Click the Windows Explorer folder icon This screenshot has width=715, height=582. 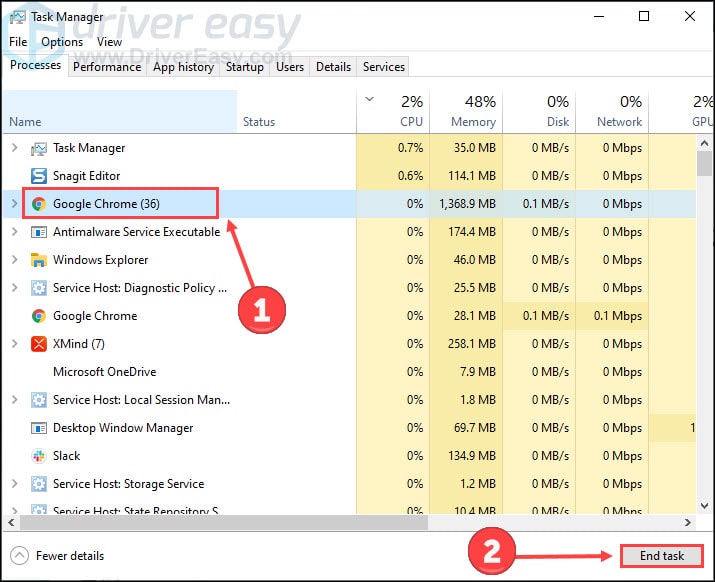(x=39, y=260)
